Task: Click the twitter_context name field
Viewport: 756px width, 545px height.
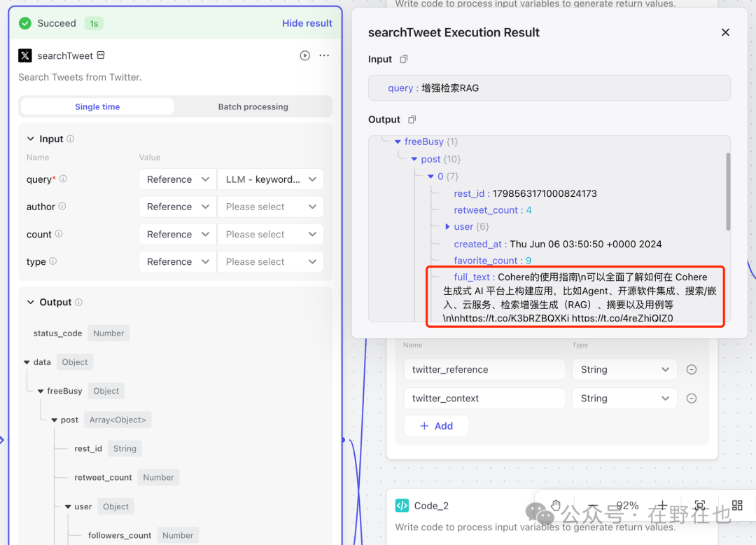Action: click(x=484, y=399)
